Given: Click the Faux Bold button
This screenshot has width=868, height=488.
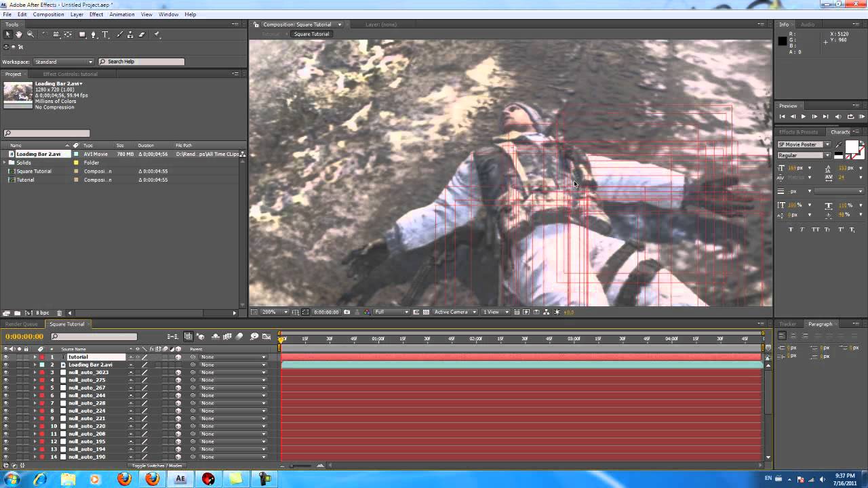Looking at the screenshot, I should click(791, 230).
